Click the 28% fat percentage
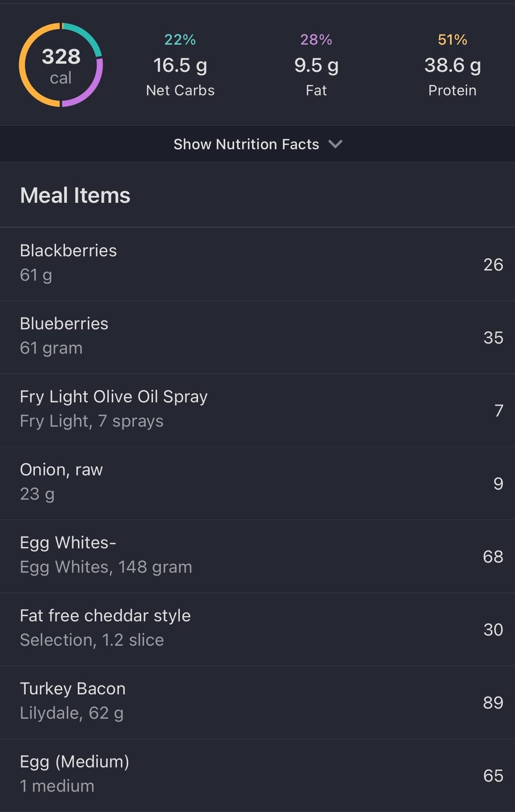The width and height of the screenshot is (515, 812). pos(316,40)
